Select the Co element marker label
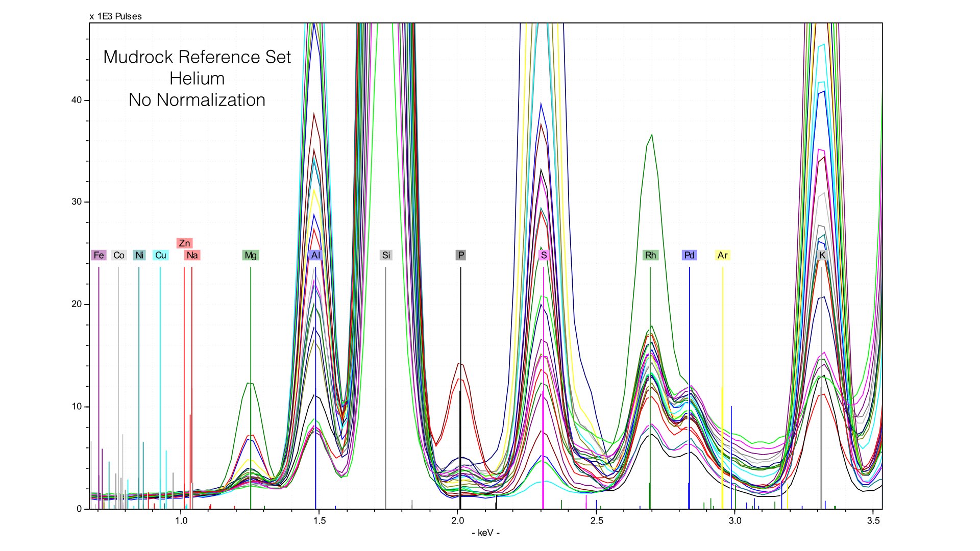Screen dimensions: 980x551 coord(119,255)
